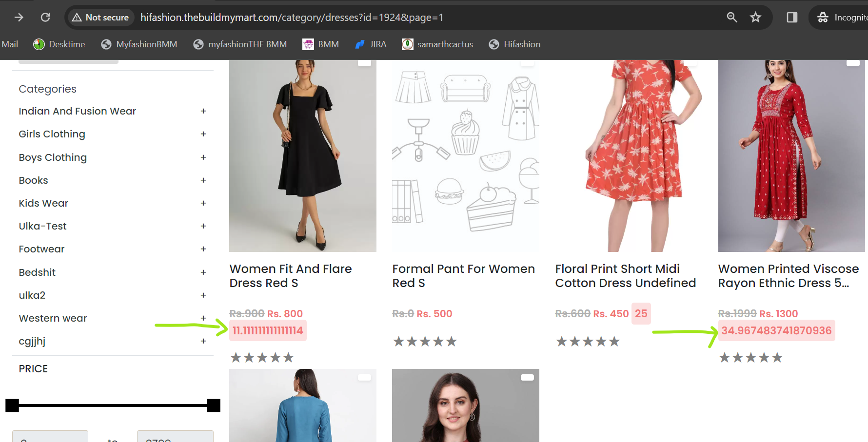Open the Floral Print Short Midi title
The image size is (868, 442).
626,276
